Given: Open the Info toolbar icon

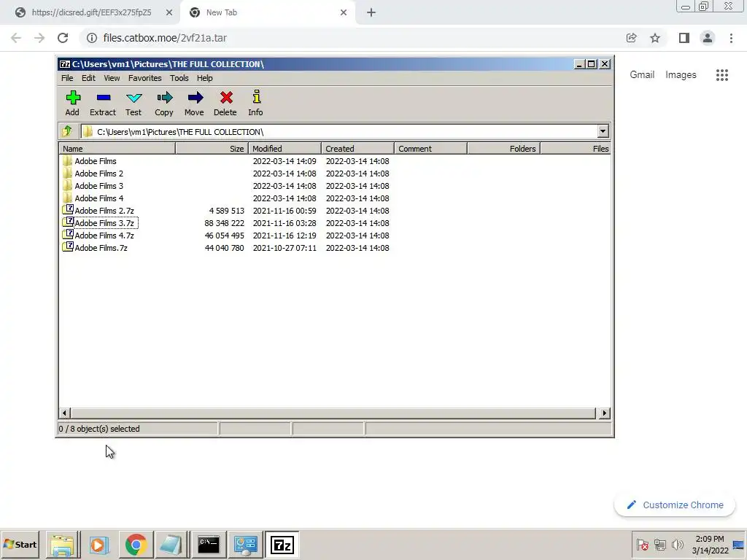Looking at the screenshot, I should coord(256,103).
